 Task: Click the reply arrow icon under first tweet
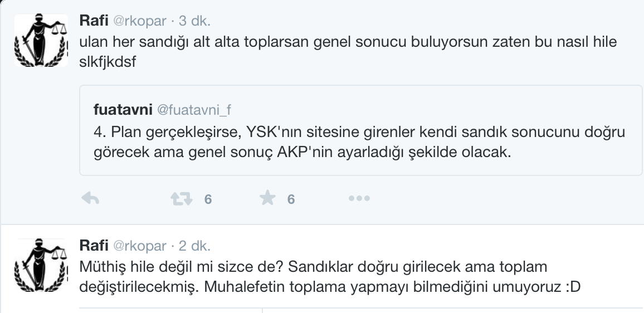[x=90, y=198]
